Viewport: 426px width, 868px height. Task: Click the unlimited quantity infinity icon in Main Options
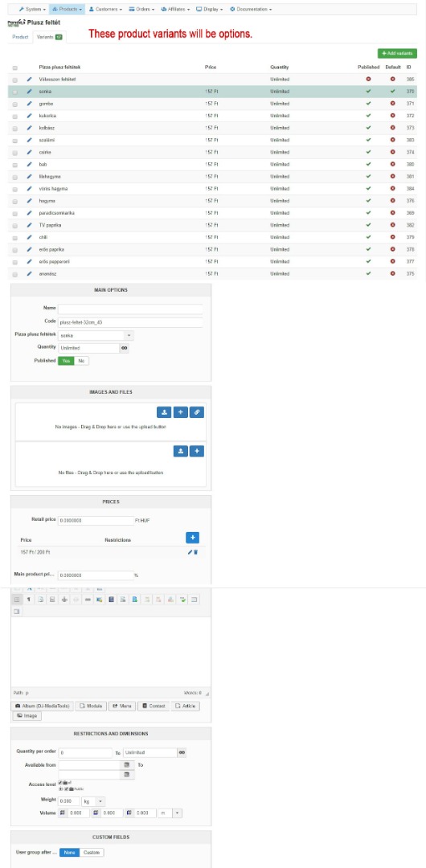point(124,348)
